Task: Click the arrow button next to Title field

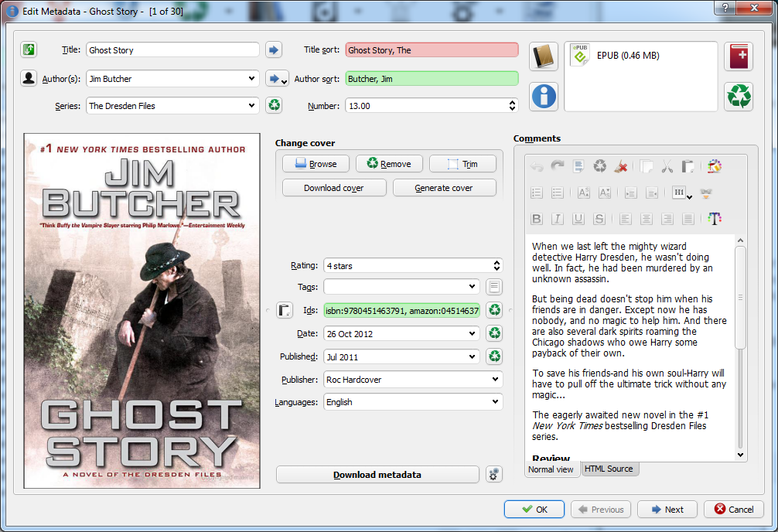Action: click(x=274, y=49)
